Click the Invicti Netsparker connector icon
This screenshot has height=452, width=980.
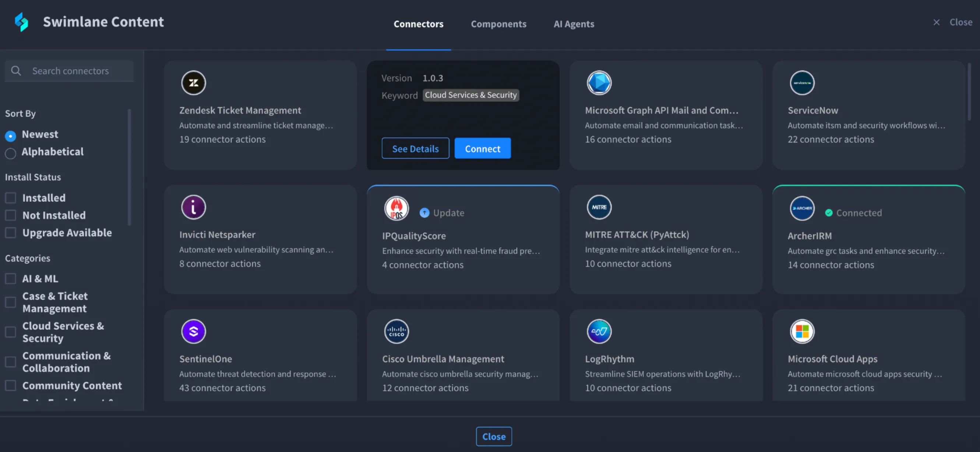point(193,207)
